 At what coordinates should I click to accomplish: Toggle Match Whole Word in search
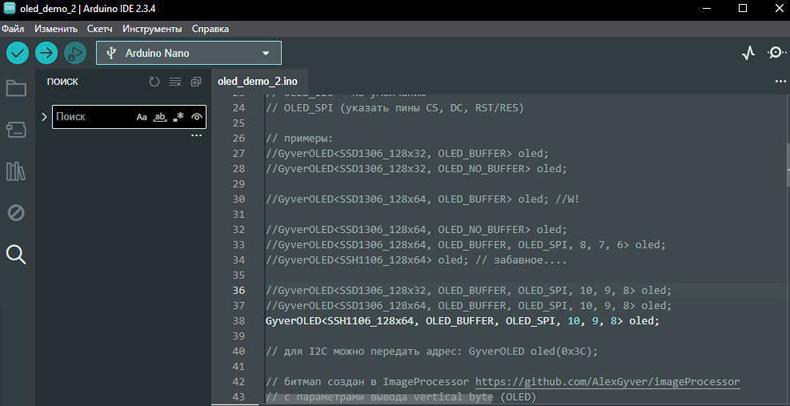[160, 117]
